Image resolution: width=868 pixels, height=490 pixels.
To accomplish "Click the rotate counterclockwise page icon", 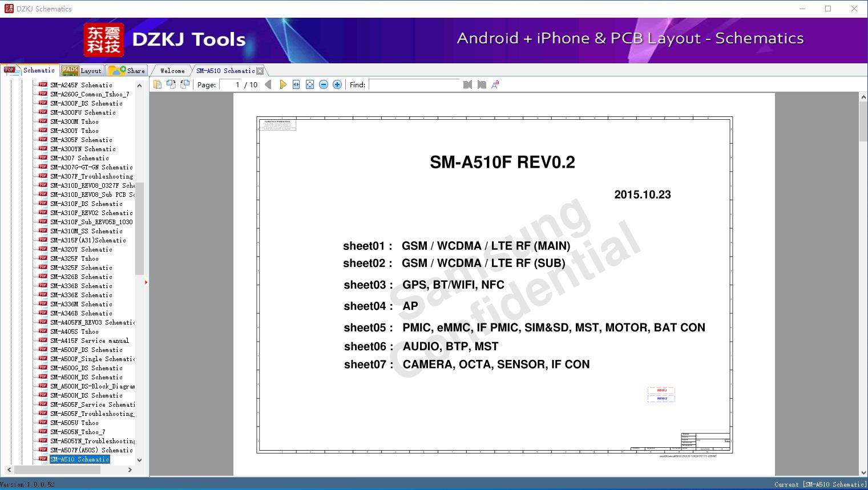I will [x=171, y=84].
